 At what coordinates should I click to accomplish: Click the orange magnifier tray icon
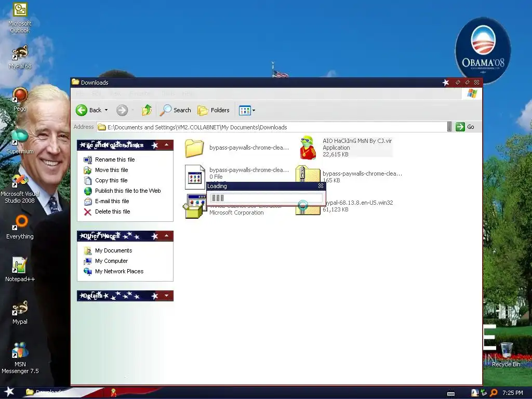pyautogui.click(x=494, y=393)
